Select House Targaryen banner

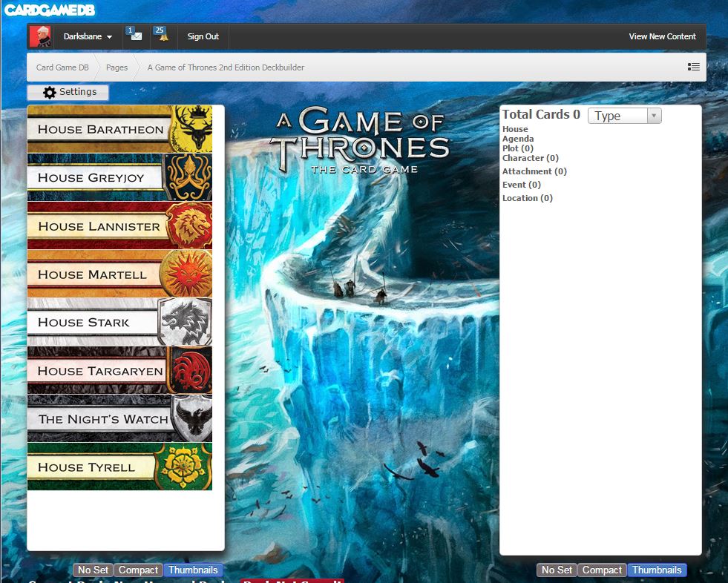point(119,370)
